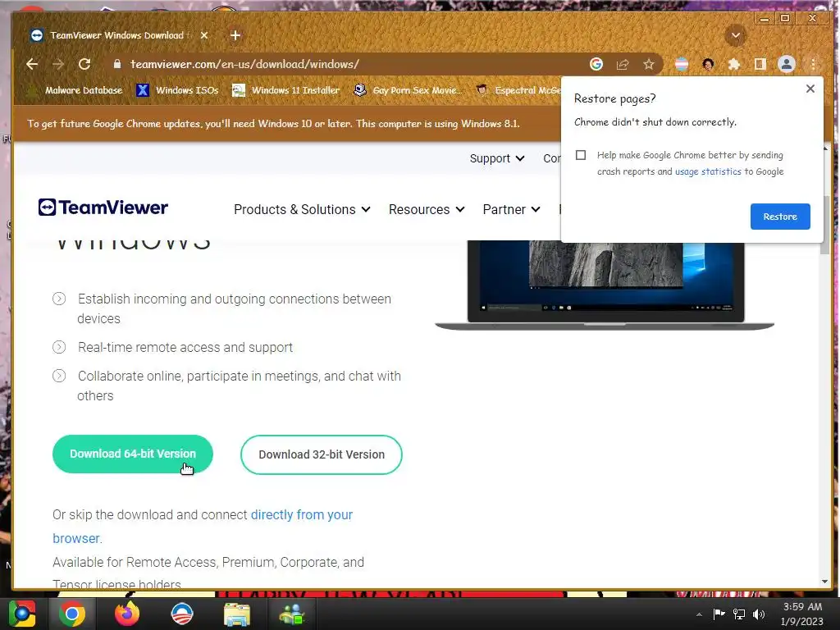Viewport: 840px width, 630px height.
Task: Click Download 32-bit Version button
Action: [x=322, y=454]
